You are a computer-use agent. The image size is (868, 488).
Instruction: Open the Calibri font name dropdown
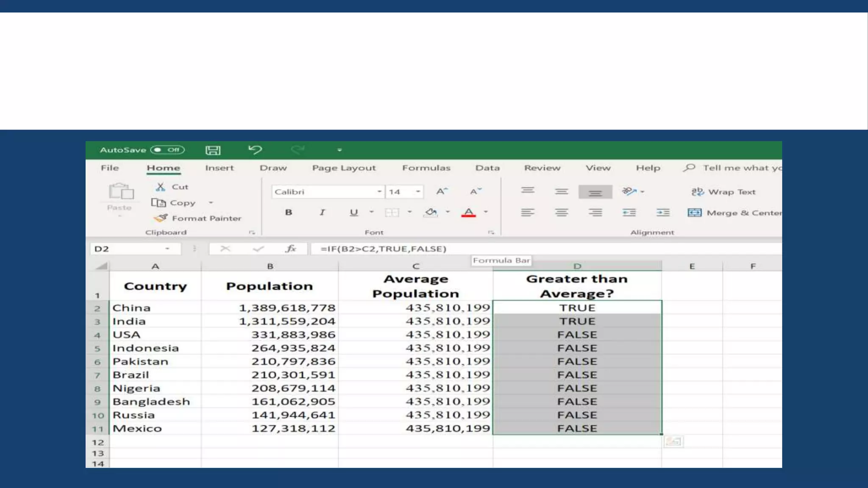[x=379, y=192]
